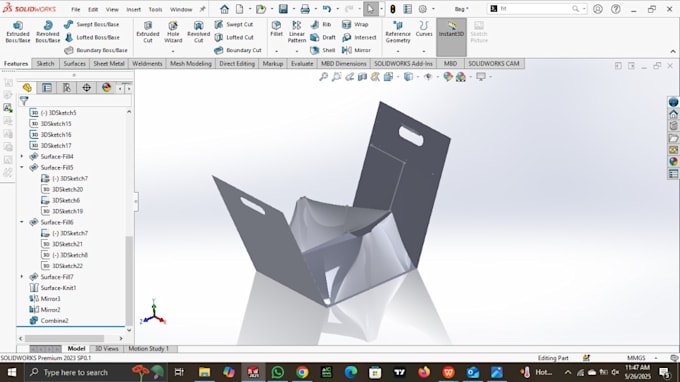Select the Shell feature

[323, 50]
